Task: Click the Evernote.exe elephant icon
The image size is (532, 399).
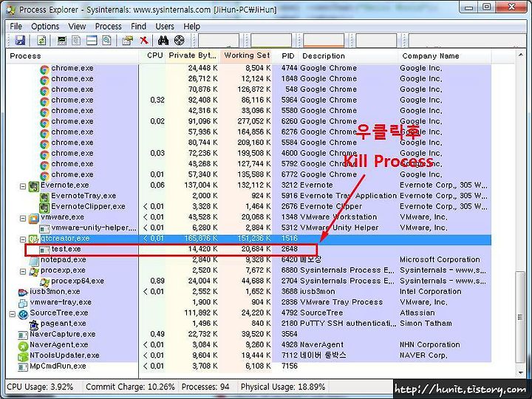Action: [33, 186]
